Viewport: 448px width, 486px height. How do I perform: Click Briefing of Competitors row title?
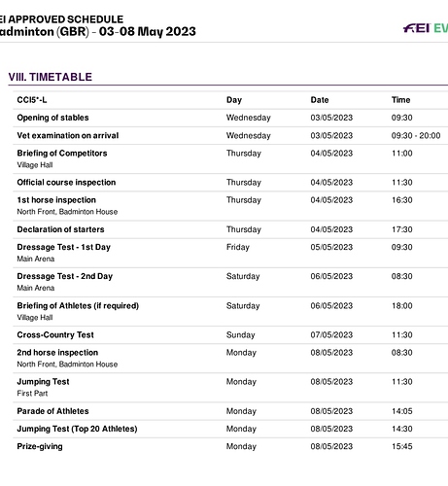coord(62,154)
